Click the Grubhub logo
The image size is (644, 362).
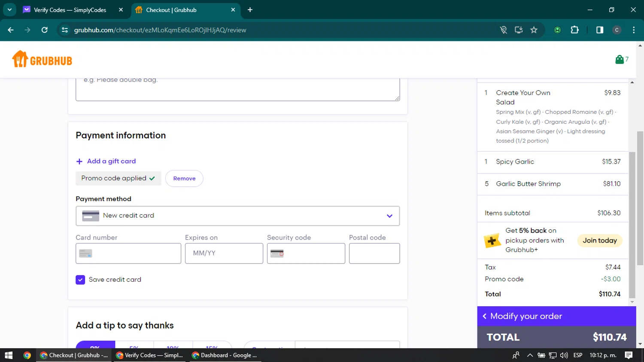pos(42,59)
